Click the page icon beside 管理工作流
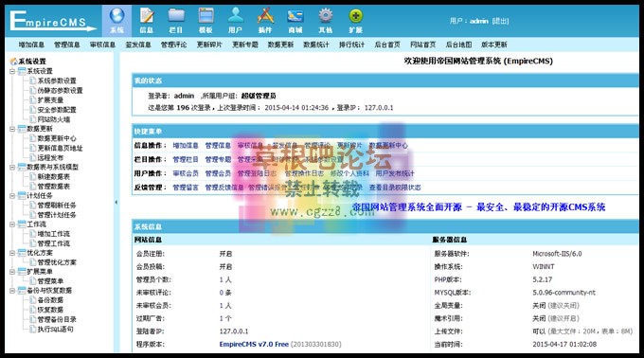 (33, 243)
